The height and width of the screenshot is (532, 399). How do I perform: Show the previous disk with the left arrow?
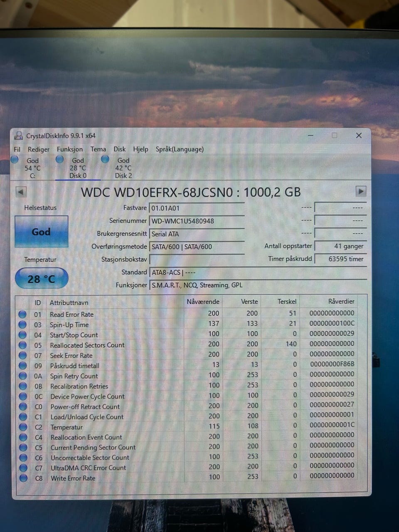click(x=21, y=192)
